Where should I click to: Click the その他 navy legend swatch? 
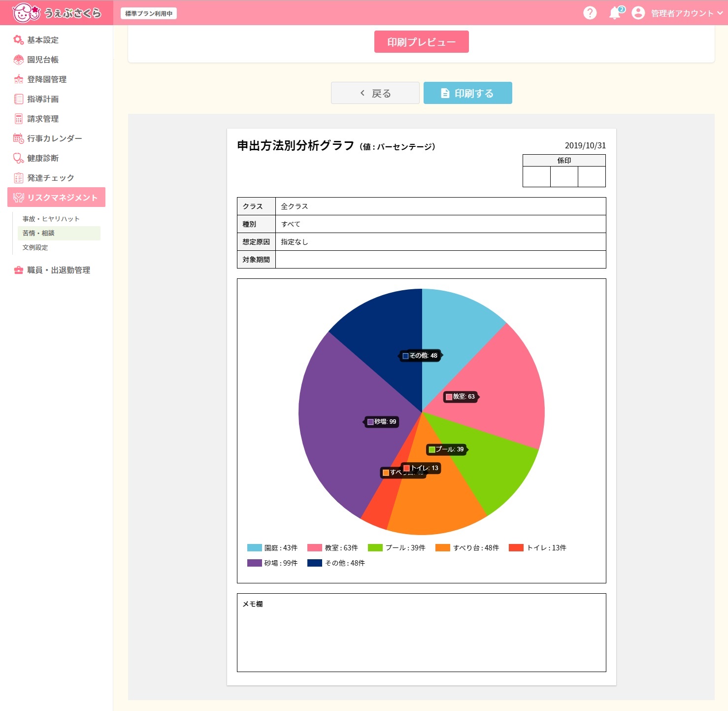click(315, 563)
